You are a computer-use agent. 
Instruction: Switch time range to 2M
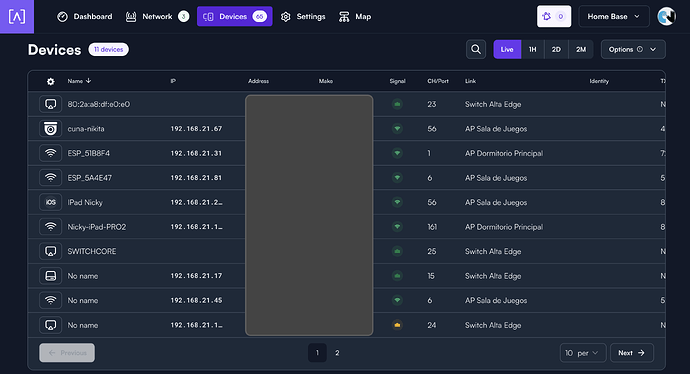pos(581,49)
